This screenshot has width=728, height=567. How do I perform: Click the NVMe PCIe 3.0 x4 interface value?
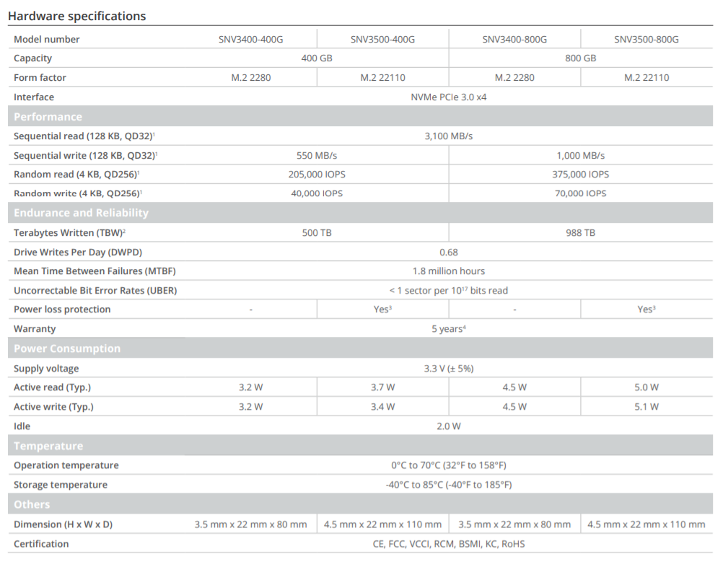point(448,97)
